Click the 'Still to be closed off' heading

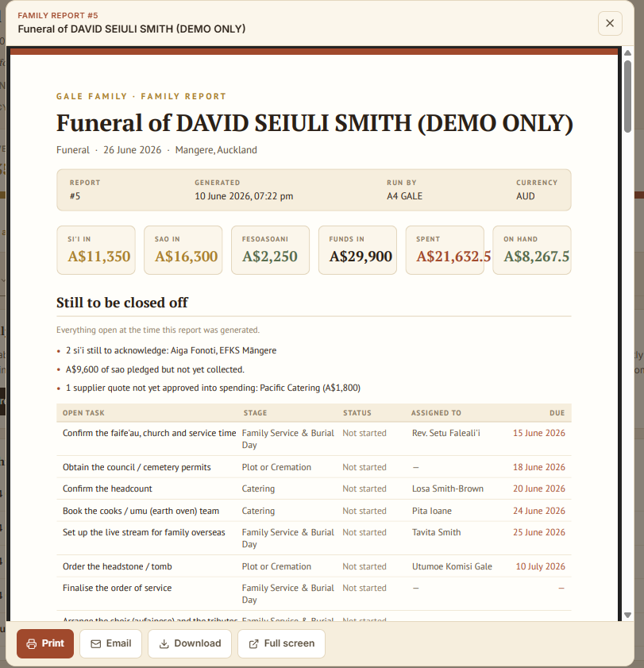tap(121, 303)
